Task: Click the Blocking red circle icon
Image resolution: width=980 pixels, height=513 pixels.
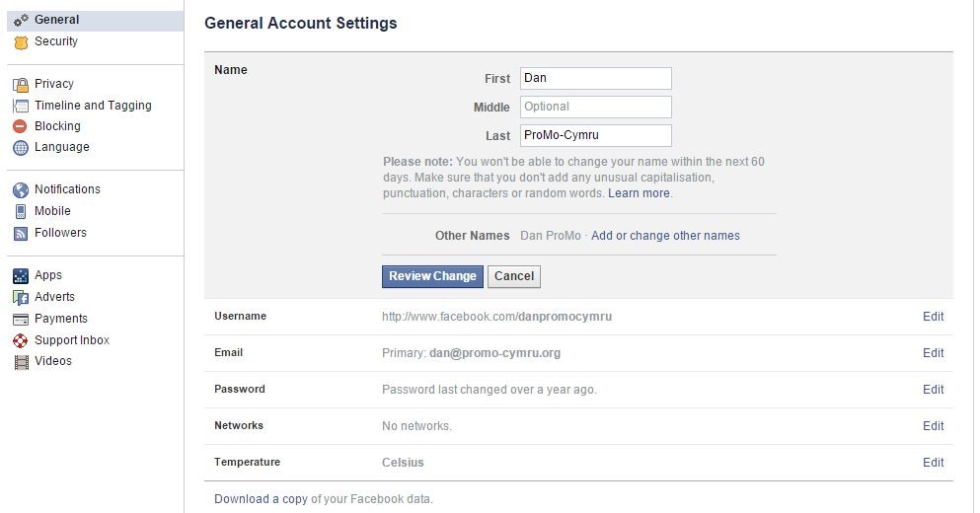Action: coord(20,126)
